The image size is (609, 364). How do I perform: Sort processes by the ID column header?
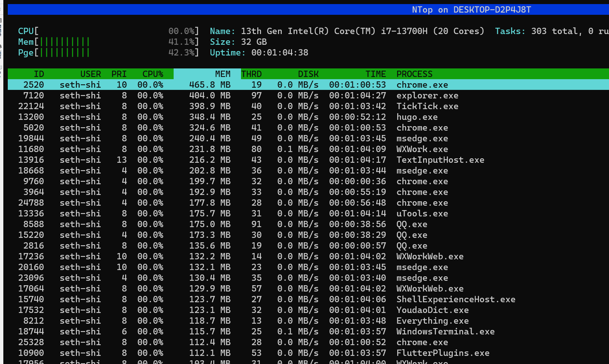[39, 74]
